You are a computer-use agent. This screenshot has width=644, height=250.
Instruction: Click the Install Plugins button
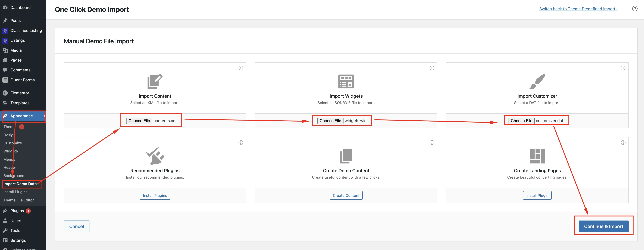(x=155, y=195)
